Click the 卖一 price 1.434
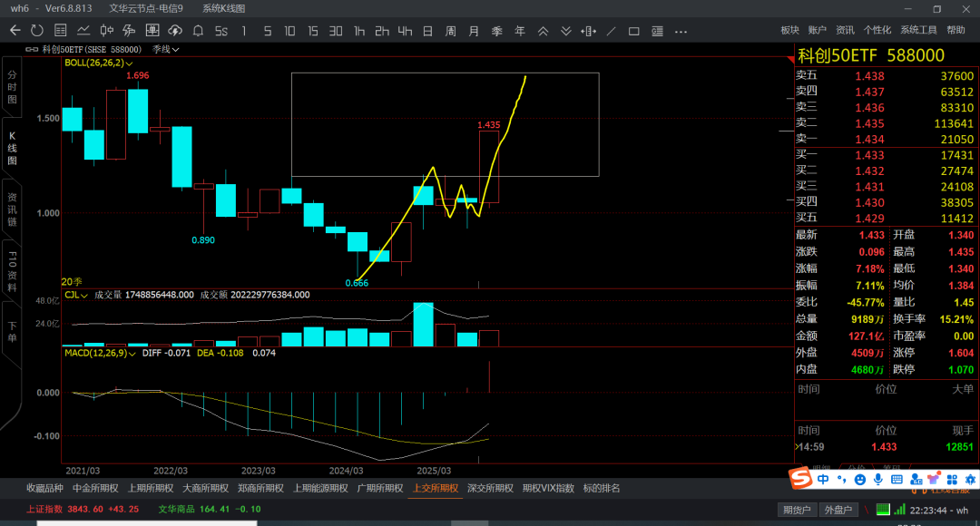Viewport: 980px width, 526px height. point(869,140)
